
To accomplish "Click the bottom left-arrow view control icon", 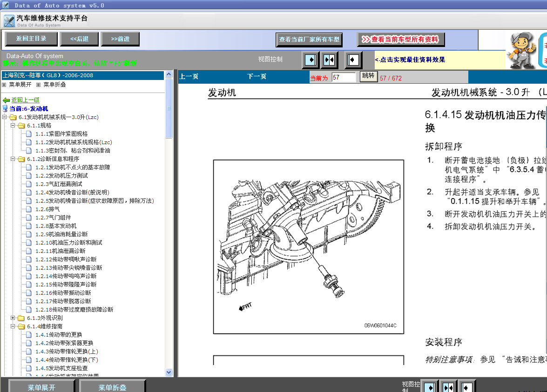I will point(466,387).
